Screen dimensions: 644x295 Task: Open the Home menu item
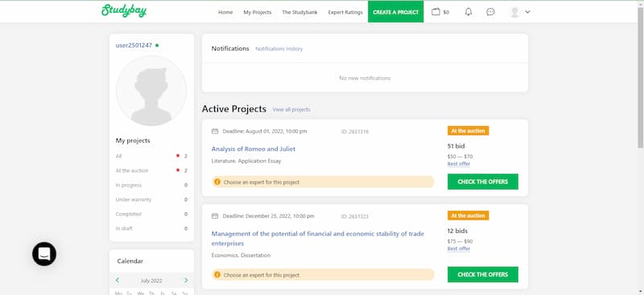225,12
